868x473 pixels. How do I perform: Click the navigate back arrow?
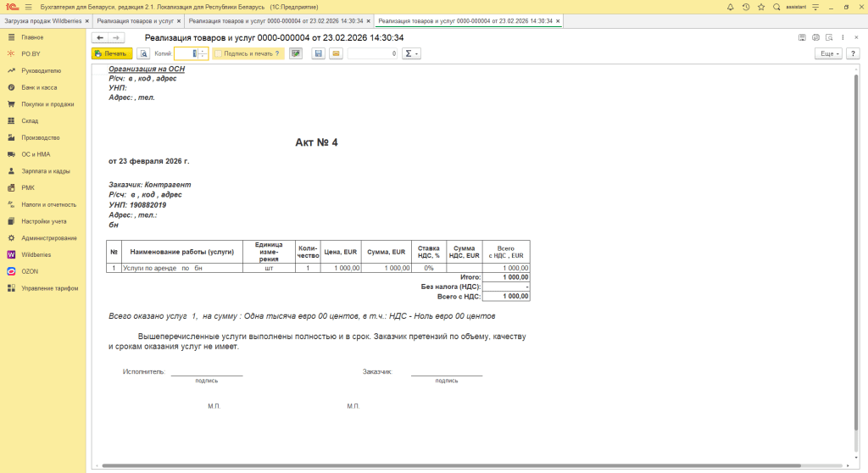pos(100,37)
